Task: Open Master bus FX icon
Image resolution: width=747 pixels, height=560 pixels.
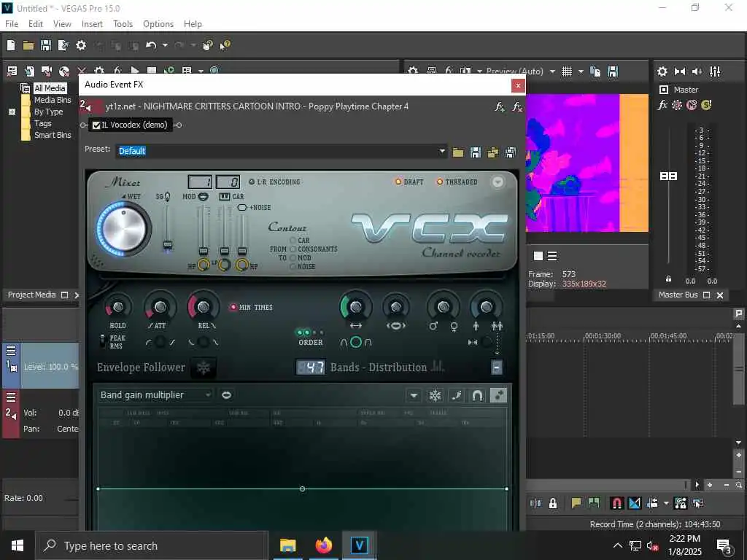Action: tap(662, 105)
